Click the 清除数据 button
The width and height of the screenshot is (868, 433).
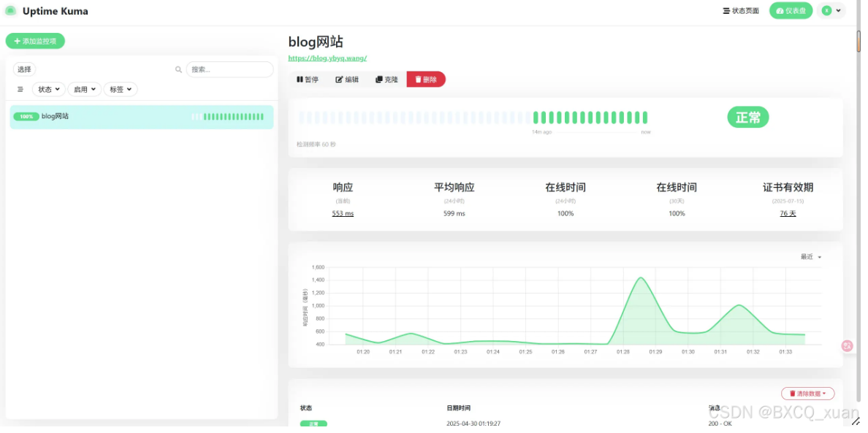807,394
